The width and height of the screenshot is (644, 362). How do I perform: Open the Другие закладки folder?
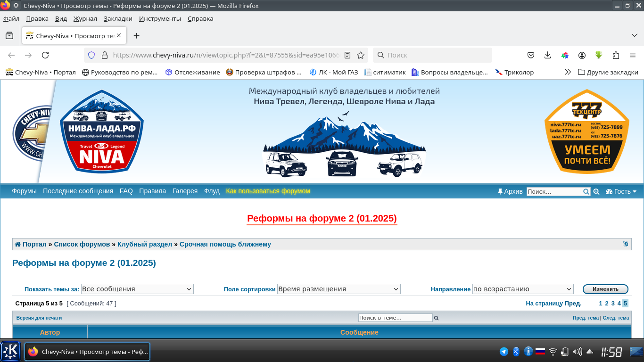tap(608, 72)
